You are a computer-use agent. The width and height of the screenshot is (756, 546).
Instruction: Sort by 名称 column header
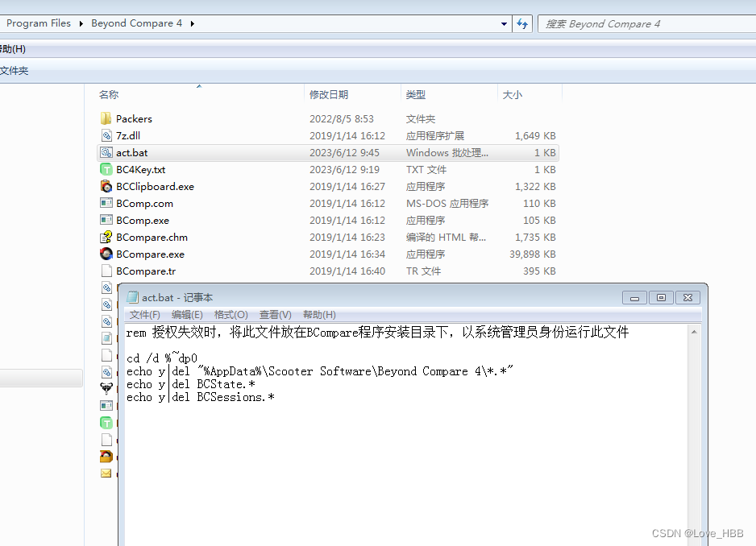point(109,95)
